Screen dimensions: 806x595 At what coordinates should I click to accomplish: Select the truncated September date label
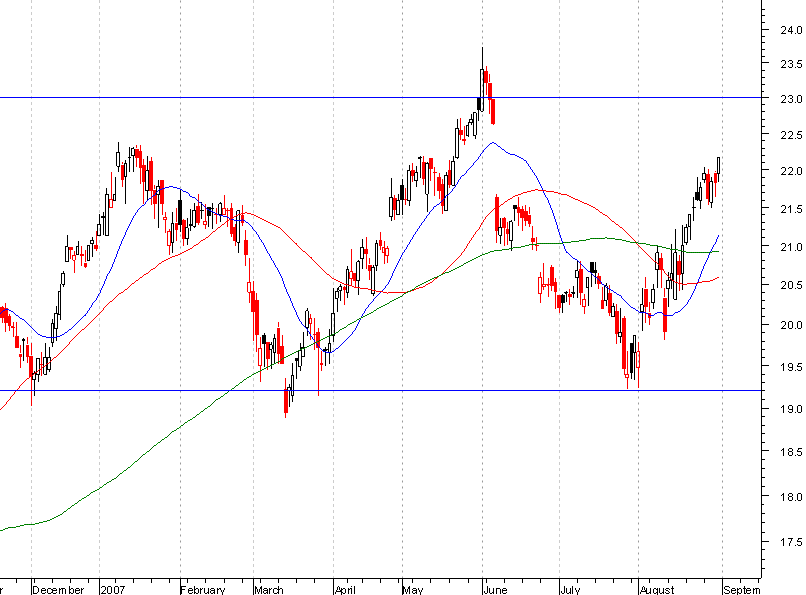pos(742,589)
